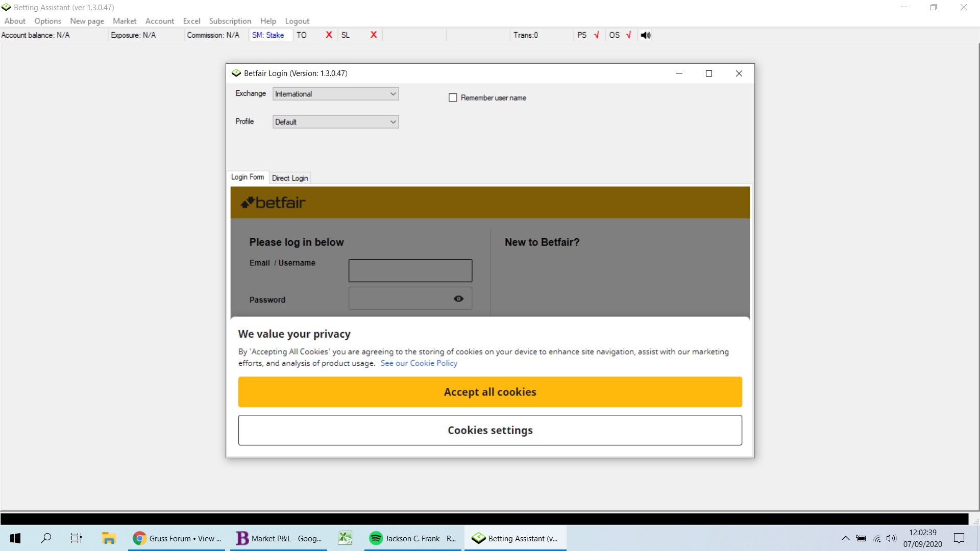
Task: Click the battery tray icon
Action: [x=861, y=538]
